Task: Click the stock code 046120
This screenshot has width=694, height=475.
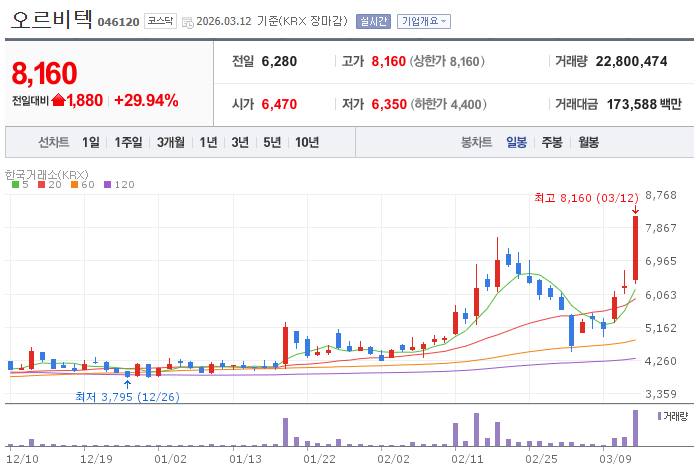Action: click(118, 22)
